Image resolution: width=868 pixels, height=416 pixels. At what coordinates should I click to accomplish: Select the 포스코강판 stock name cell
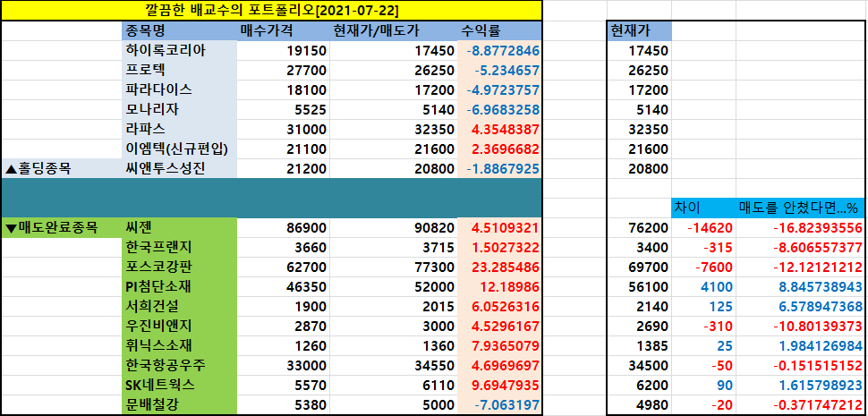[x=179, y=267]
